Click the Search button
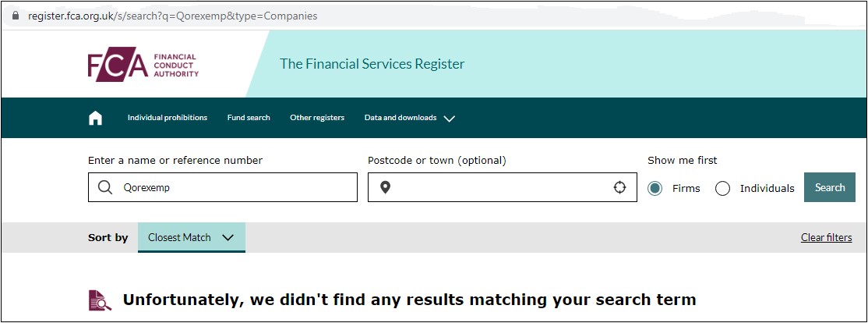Screen dimensions: 868x323 pyautogui.click(x=829, y=187)
